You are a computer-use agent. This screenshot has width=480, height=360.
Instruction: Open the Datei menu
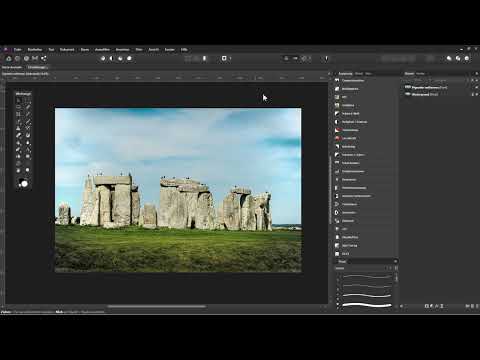[18, 49]
